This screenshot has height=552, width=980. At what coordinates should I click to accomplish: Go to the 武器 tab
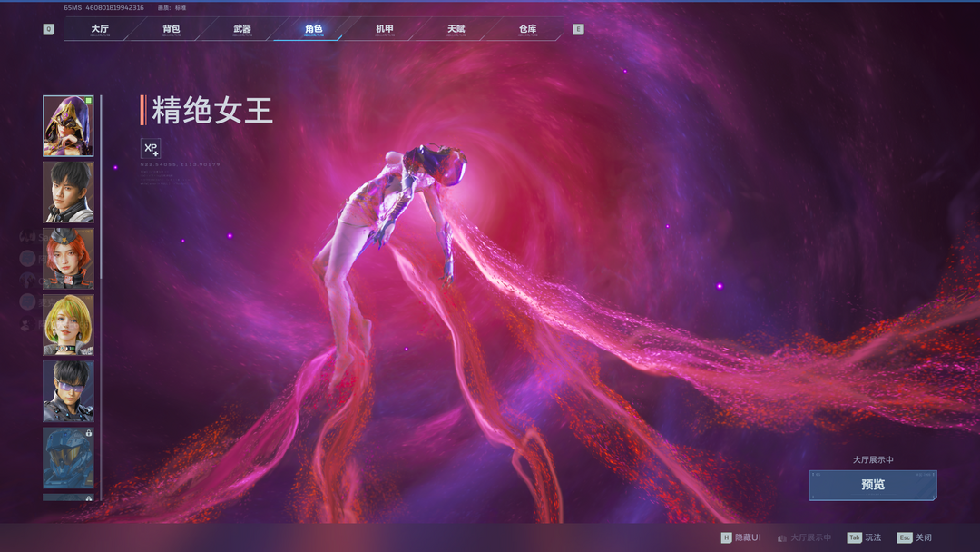point(242,29)
